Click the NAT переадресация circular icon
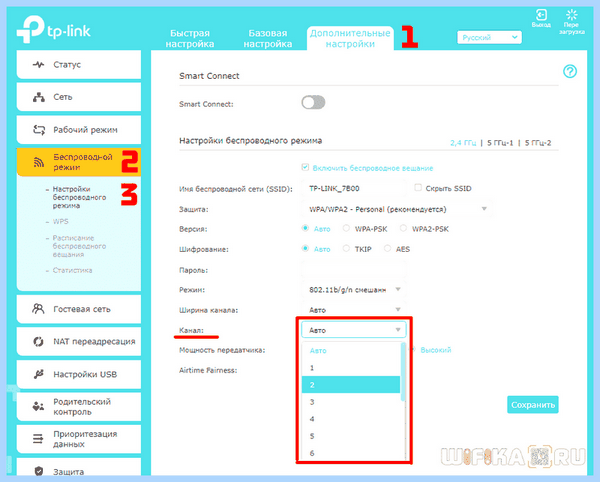This screenshot has width=600, height=482. tap(38, 341)
